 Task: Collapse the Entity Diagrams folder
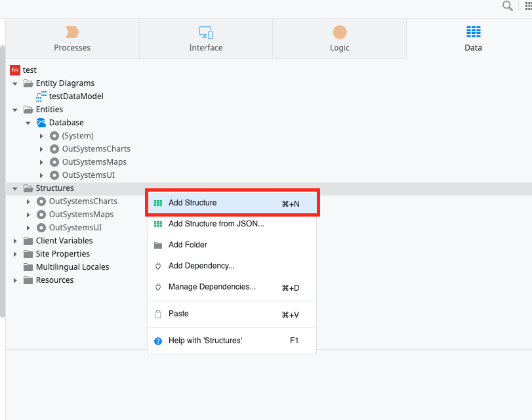[x=15, y=83]
